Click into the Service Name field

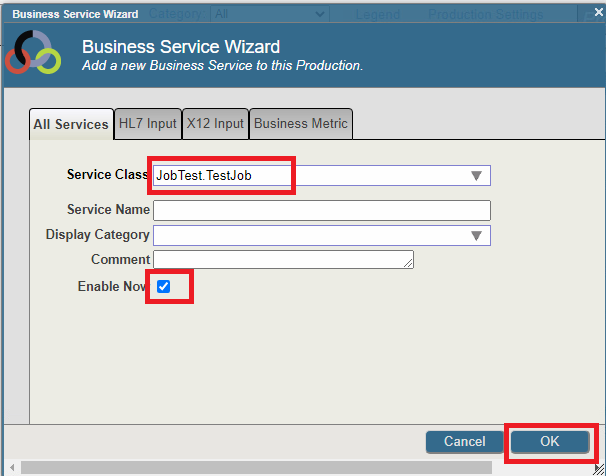tap(321, 210)
